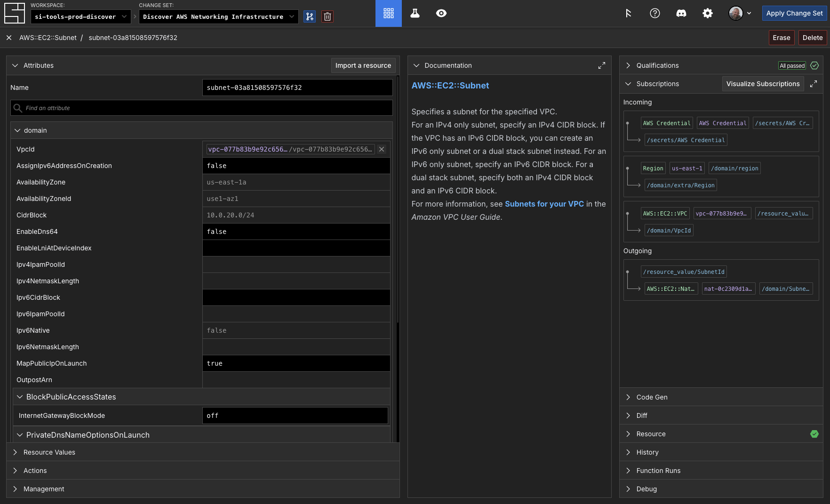The width and height of the screenshot is (830, 504).
Task: Open workspace settings with the gear icon
Action: (708, 13)
